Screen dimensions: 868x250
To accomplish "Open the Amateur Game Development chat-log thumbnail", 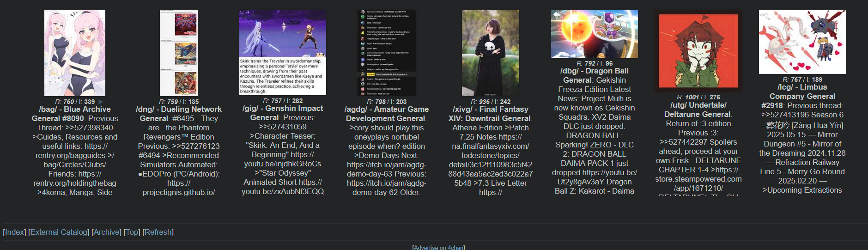I will (387, 53).
